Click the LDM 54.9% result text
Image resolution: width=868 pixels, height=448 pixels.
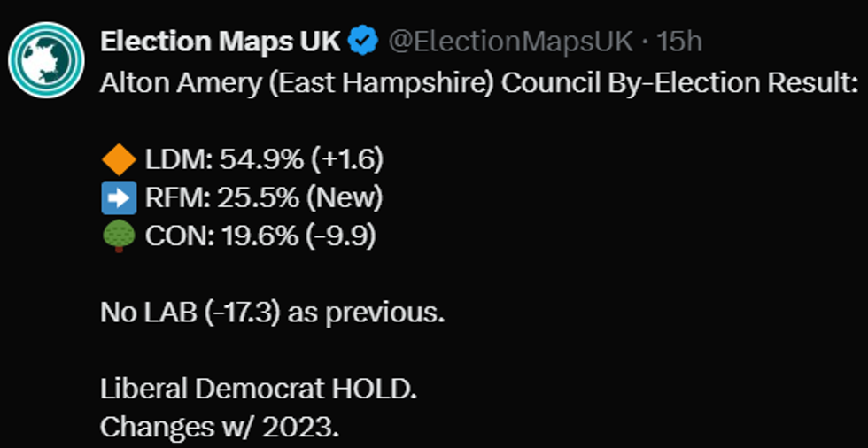click(208, 160)
